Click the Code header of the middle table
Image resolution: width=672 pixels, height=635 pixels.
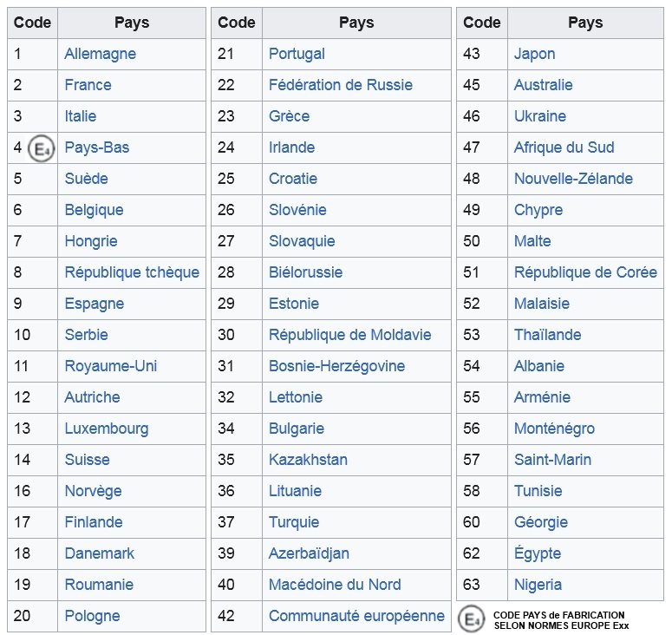tap(237, 23)
